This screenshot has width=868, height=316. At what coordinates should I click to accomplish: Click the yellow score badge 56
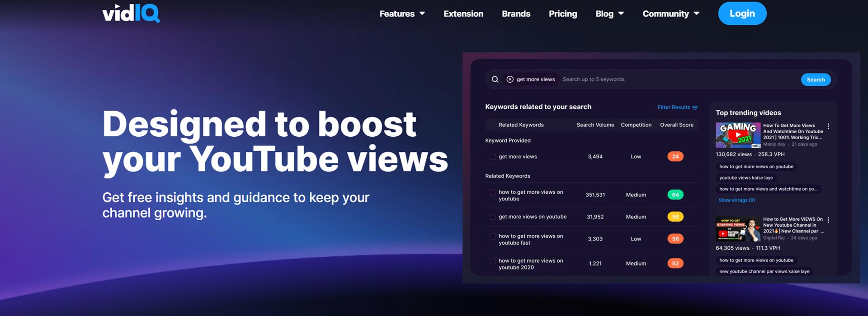pyautogui.click(x=675, y=217)
